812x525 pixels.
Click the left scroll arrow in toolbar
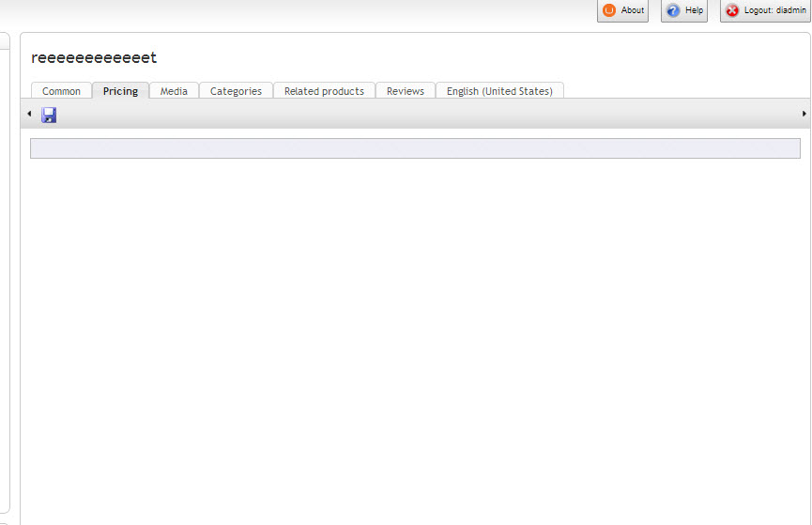(x=29, y=114)
